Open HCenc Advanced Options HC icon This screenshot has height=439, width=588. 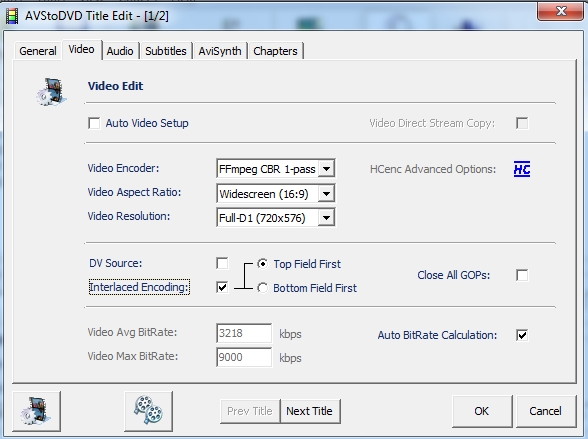[x=522, y=169]
